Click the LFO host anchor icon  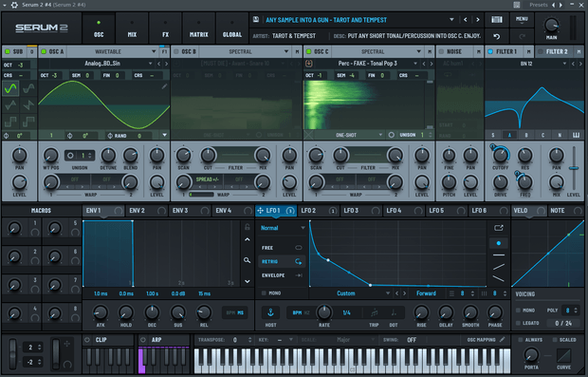point(270,312)
